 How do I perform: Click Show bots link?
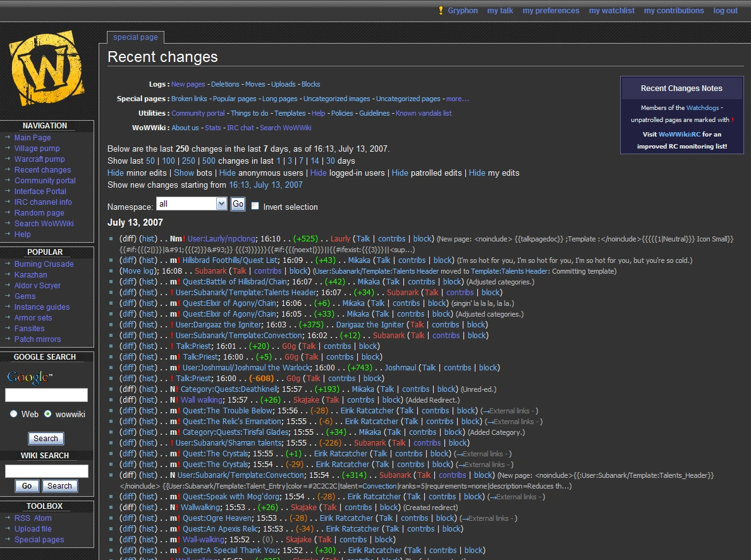coord(184,173)
